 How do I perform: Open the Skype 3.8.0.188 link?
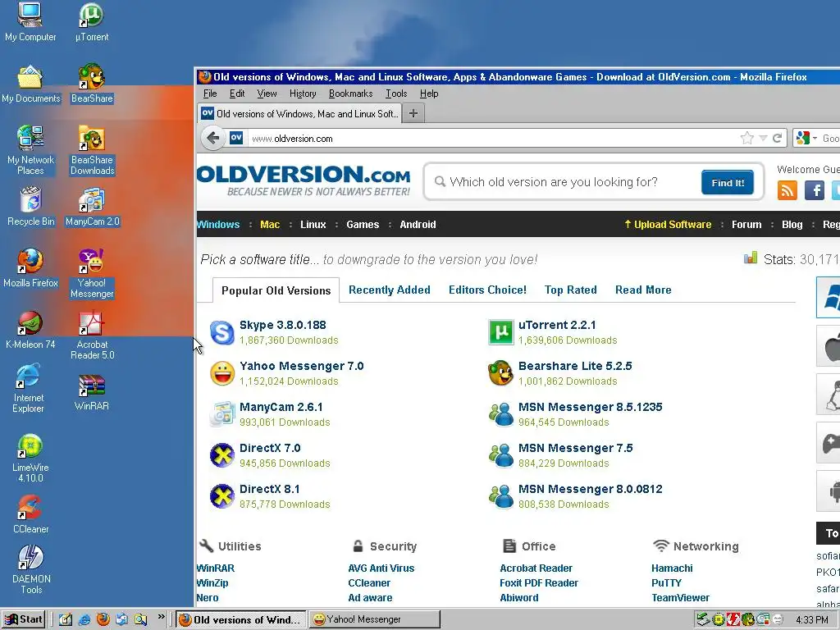click(x=282, y=325)
